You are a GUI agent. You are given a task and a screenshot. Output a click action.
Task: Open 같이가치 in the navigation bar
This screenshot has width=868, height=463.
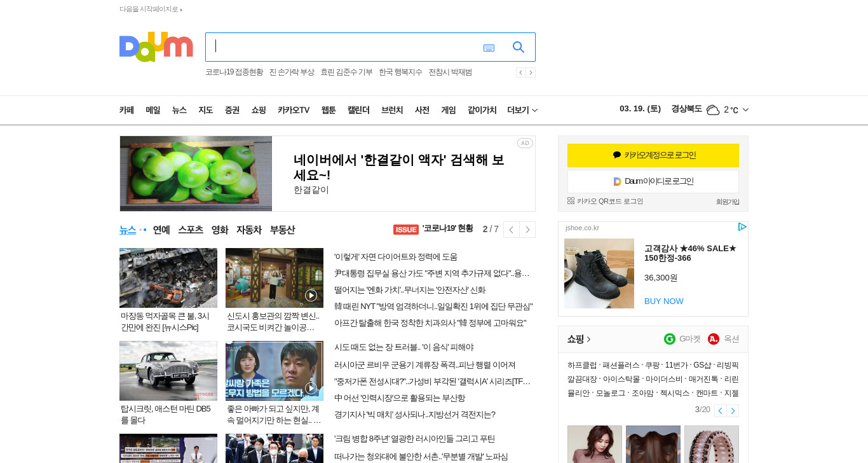click(x=482, y=110)
